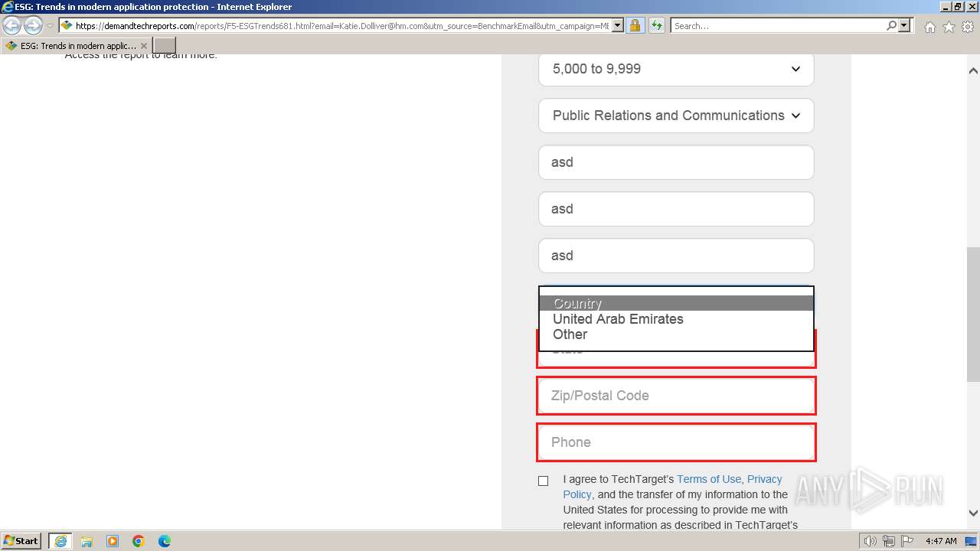Open the Terms of Use link
Screen dimensions: 980x551
709,479
